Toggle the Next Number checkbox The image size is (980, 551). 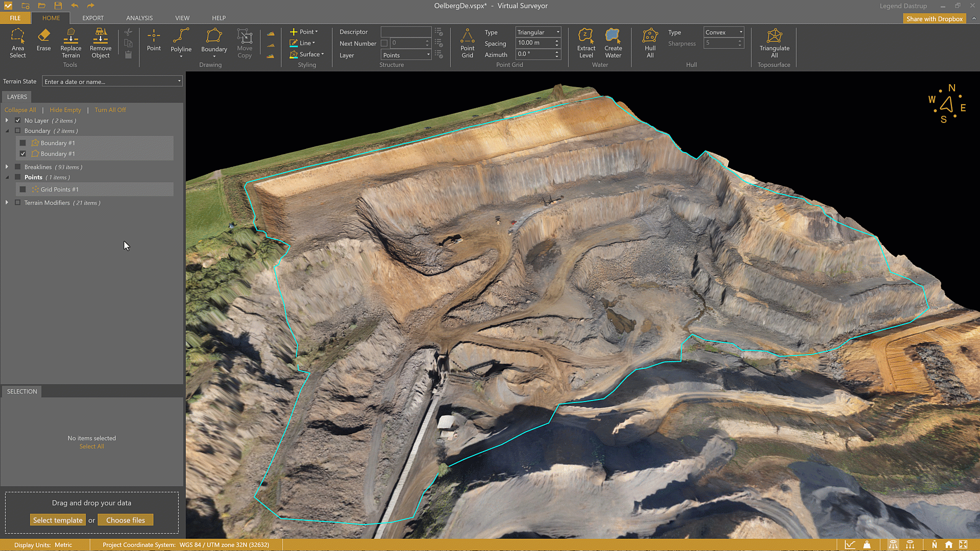384,43
